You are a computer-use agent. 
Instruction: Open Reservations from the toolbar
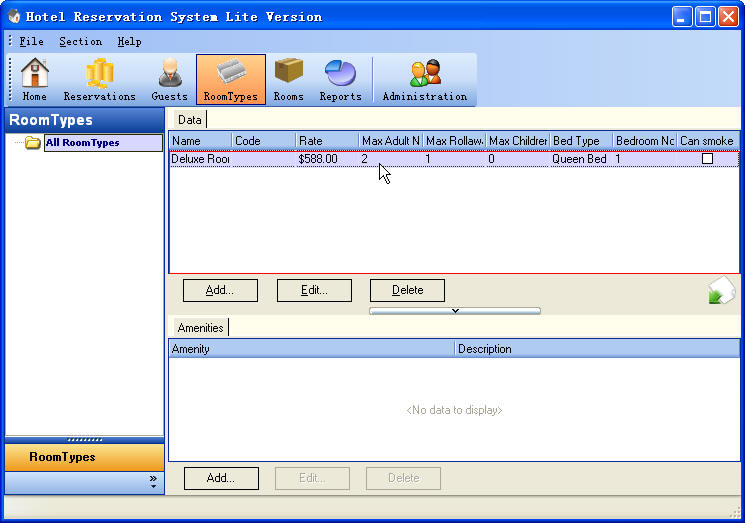(99, 80)
